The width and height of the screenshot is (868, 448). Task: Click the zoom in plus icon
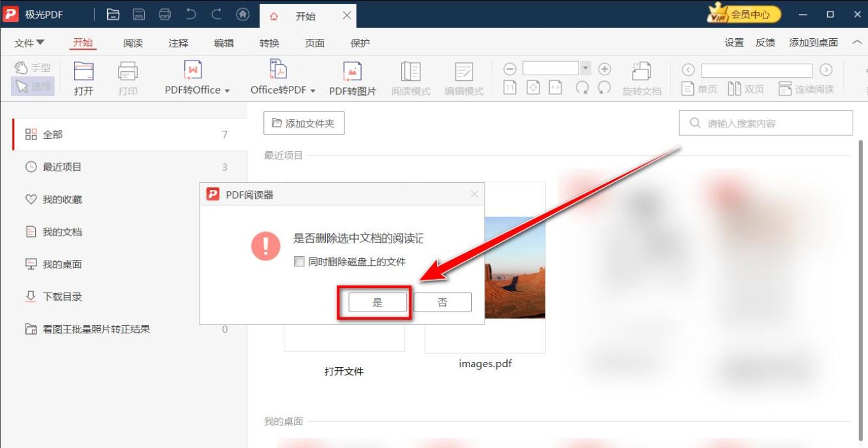[x=604, y=68]
